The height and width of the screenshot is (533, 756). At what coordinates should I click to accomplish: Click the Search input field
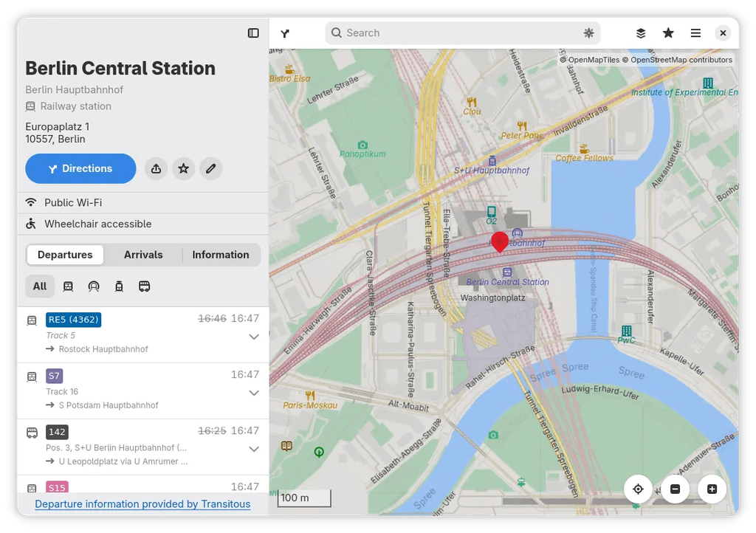coord(462,32)
